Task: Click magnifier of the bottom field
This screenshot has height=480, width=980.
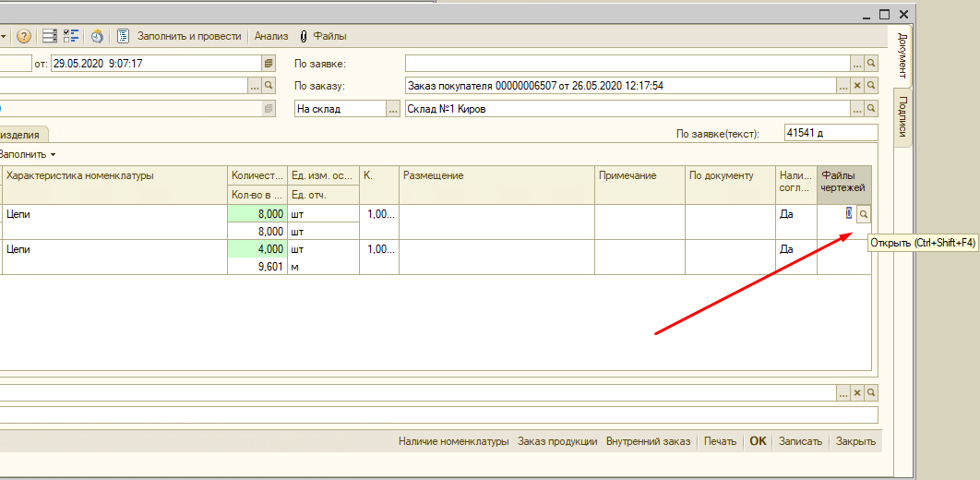Action: 871,392
